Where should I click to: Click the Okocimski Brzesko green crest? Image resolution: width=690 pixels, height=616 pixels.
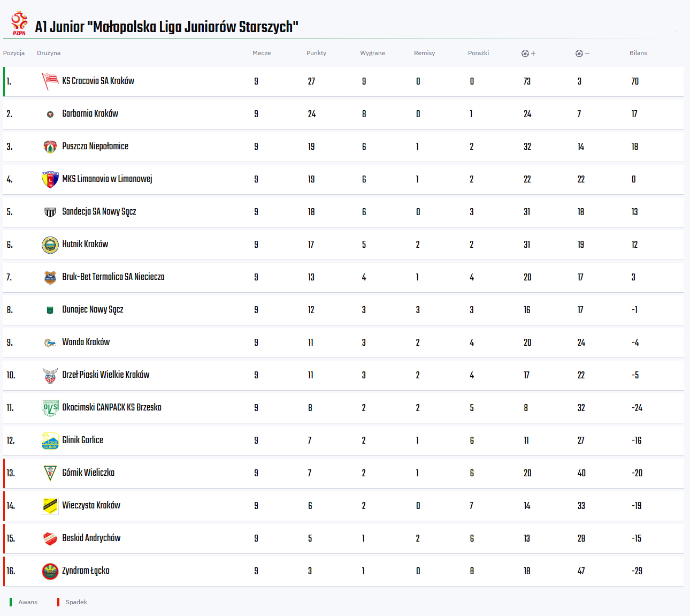[x=50, y=408]
